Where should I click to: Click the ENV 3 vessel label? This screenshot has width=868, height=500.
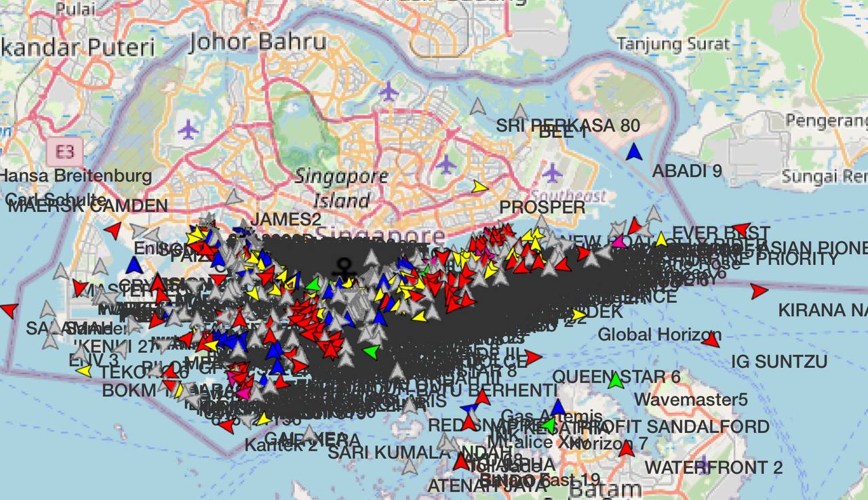pos(94,361)
